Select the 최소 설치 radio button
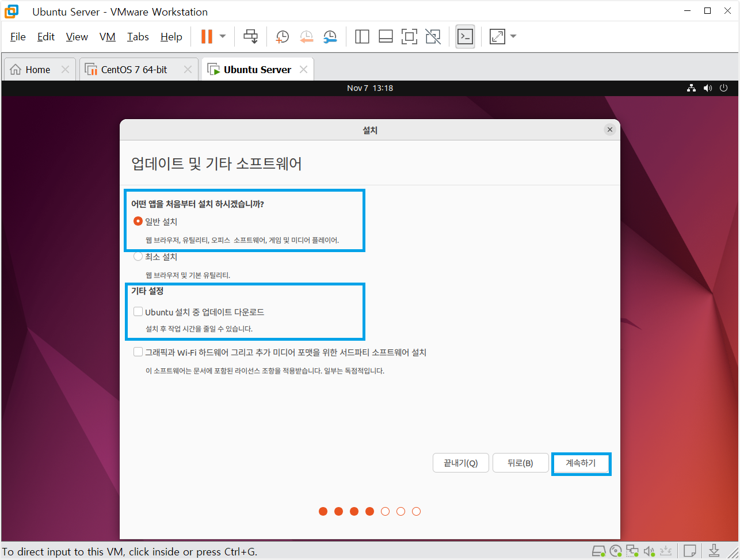740x560 pixels. [138, 257]
